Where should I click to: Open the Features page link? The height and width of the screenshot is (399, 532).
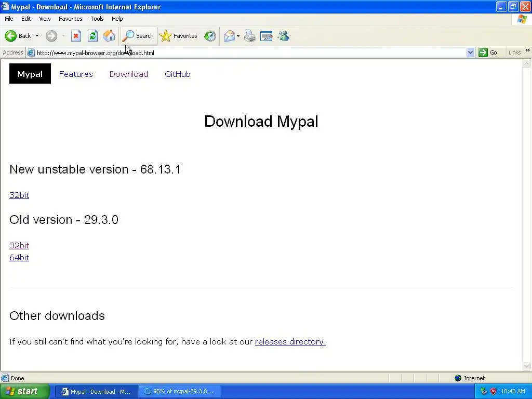[x=76, y=74]
